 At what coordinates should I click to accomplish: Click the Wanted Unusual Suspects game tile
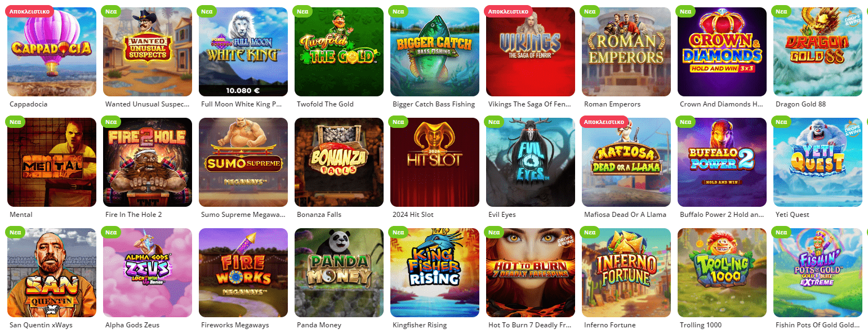[148, 52]
